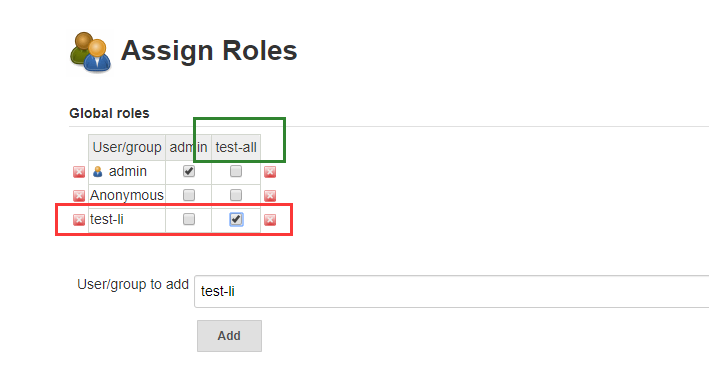This screenshot has height=367, width=709.
Task: Grant admin role to Anonymous
Action: 189,195
